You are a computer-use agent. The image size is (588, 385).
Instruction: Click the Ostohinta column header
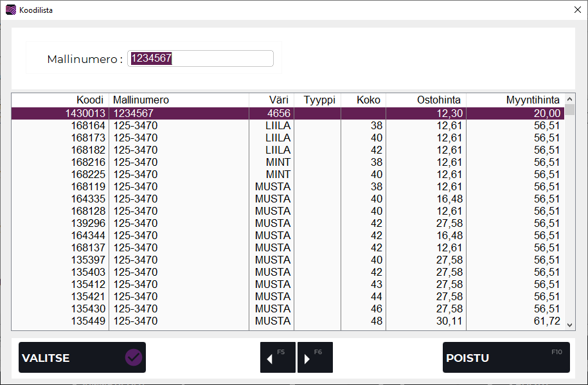[x=425, y=100]
